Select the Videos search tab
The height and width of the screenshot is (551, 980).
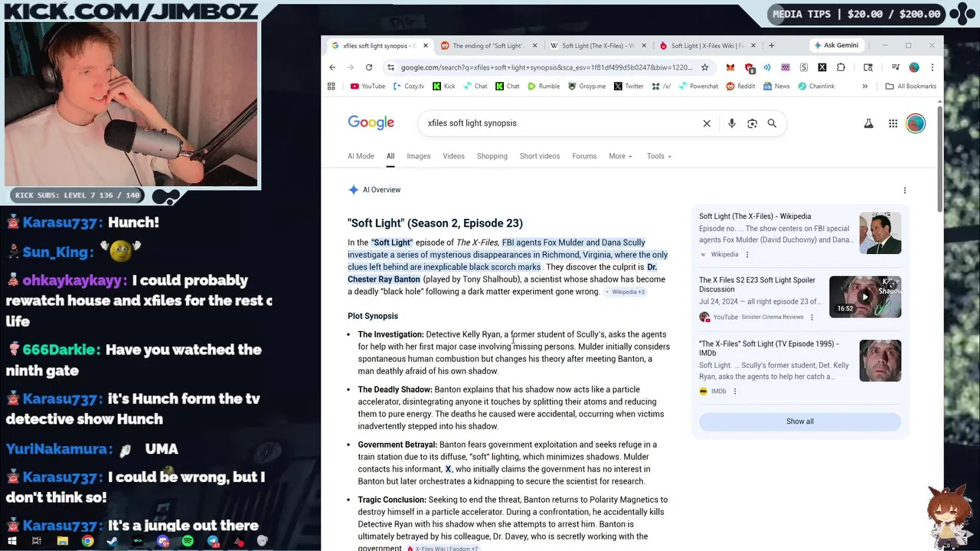click(x=453, y=156)
